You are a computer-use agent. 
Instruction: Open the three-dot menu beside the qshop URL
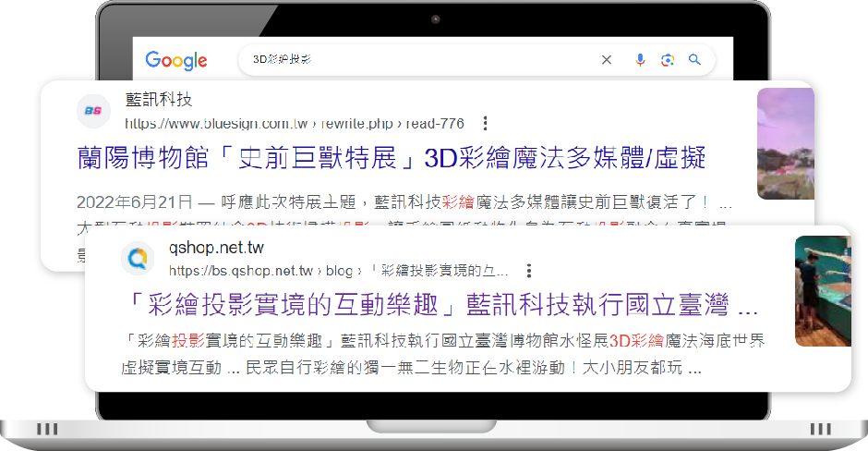529,271
